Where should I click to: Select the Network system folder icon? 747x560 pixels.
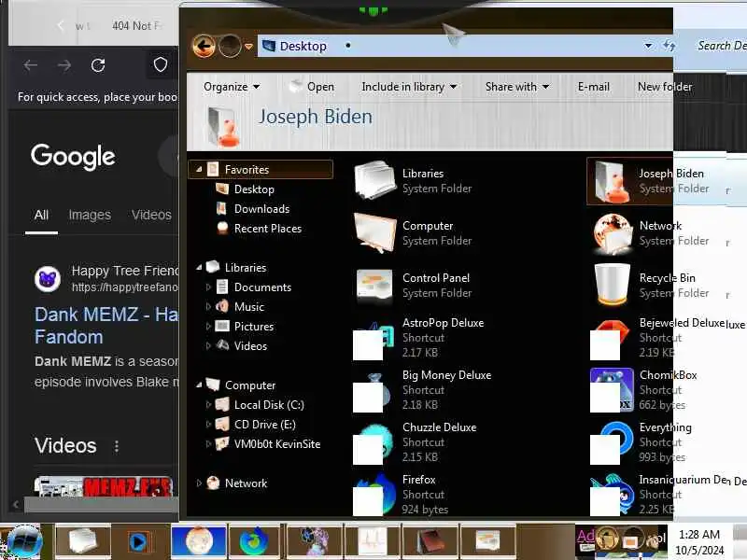point(612,233)
